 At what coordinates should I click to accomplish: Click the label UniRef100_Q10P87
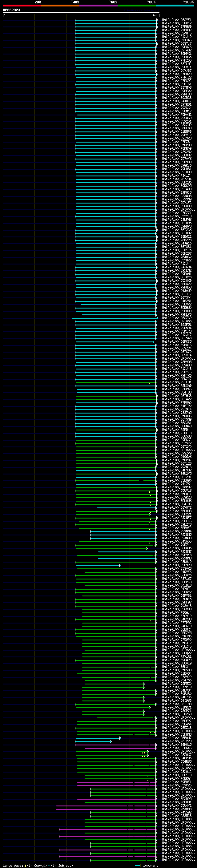[177, 487]
